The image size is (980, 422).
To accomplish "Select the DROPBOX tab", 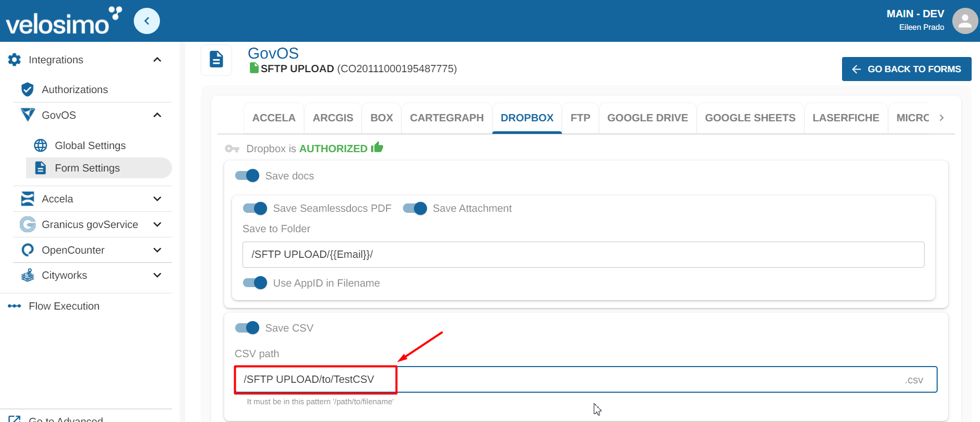I will coord(527,118).
